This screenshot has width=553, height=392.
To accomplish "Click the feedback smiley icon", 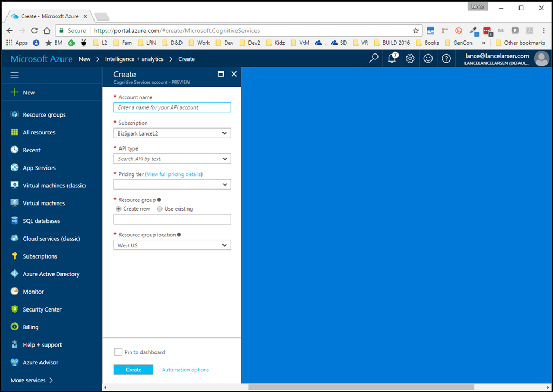I will 428,58.
